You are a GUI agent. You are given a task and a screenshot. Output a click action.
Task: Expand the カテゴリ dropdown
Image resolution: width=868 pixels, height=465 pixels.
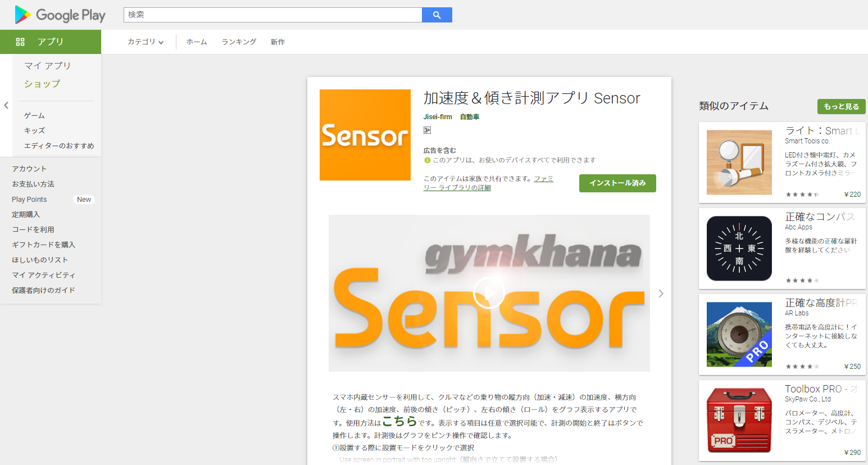(146, 42)
